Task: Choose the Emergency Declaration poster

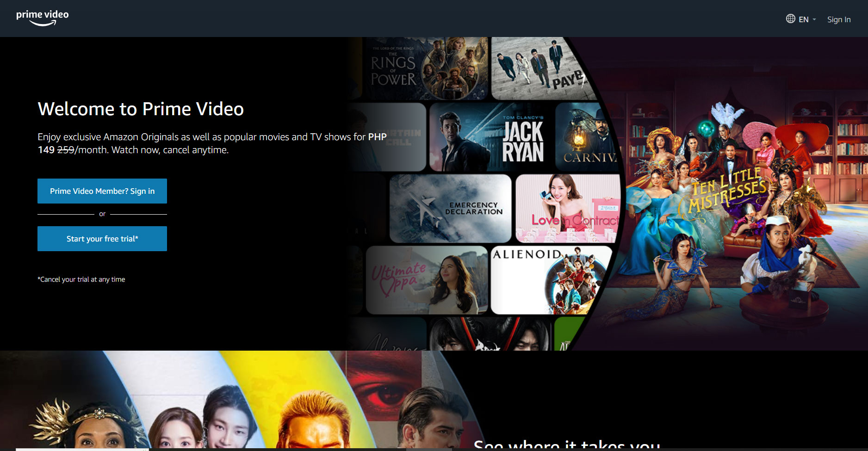Action: coord(451,209)
